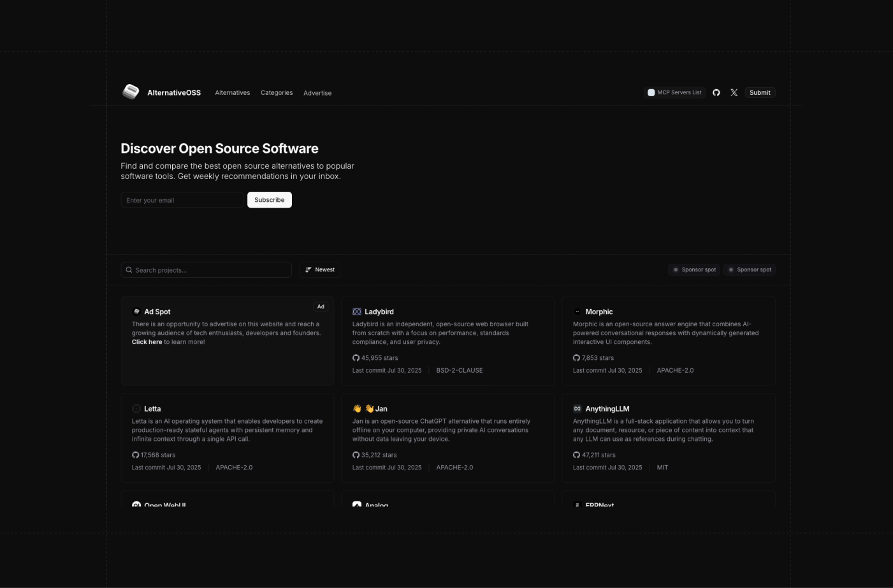
Task: Click 'APACHE-2.0' license on Morphic card
Action: [x=675, y=370]
